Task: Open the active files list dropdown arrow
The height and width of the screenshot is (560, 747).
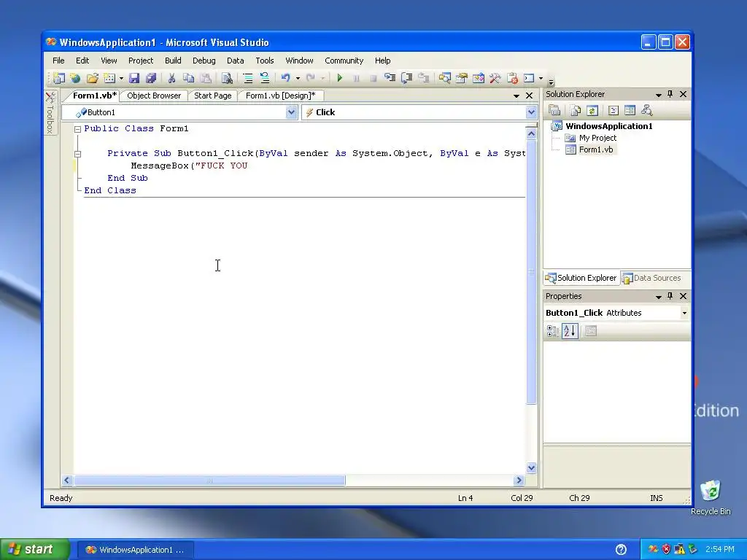Action: click(x=516, y=96)
